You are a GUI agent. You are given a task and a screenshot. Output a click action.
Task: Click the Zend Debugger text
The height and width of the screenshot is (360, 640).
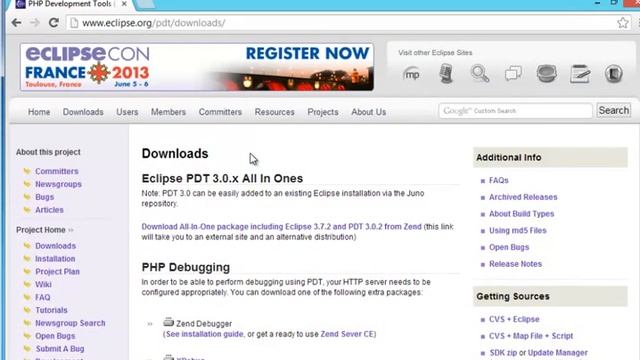click(x=204, y=324)
